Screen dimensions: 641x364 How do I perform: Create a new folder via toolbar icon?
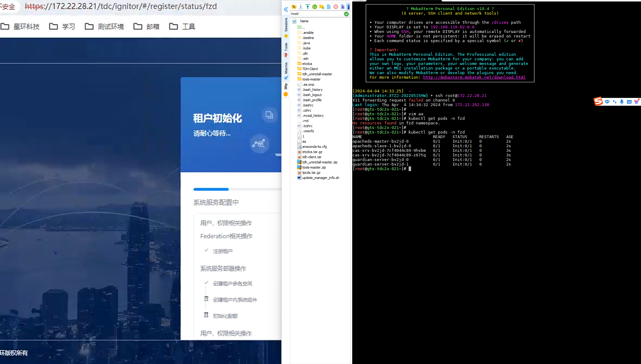pos(322,7)
